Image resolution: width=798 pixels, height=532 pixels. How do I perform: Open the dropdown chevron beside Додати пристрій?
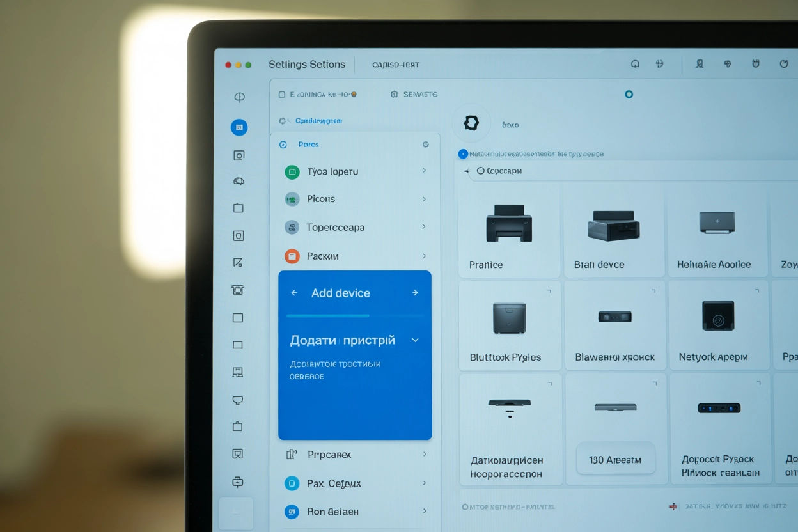tap(415, 340)
